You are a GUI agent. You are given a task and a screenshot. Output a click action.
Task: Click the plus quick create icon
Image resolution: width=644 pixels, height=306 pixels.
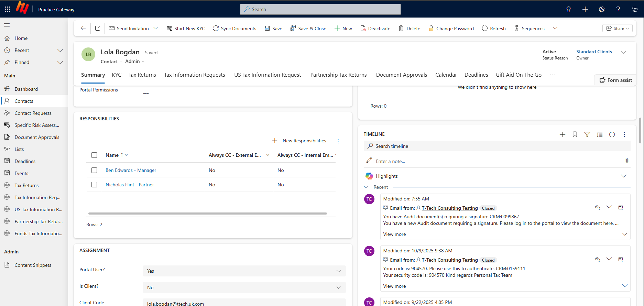[585, 9]
